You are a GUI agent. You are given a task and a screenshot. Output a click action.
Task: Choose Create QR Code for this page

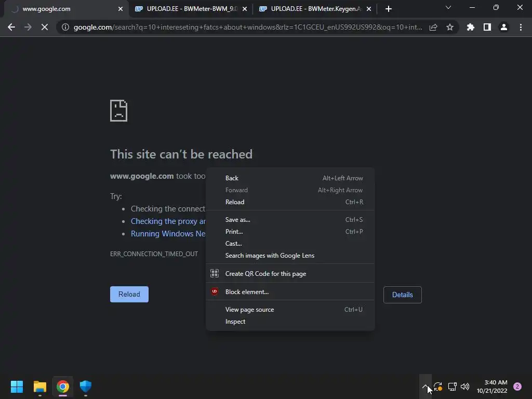290,273
